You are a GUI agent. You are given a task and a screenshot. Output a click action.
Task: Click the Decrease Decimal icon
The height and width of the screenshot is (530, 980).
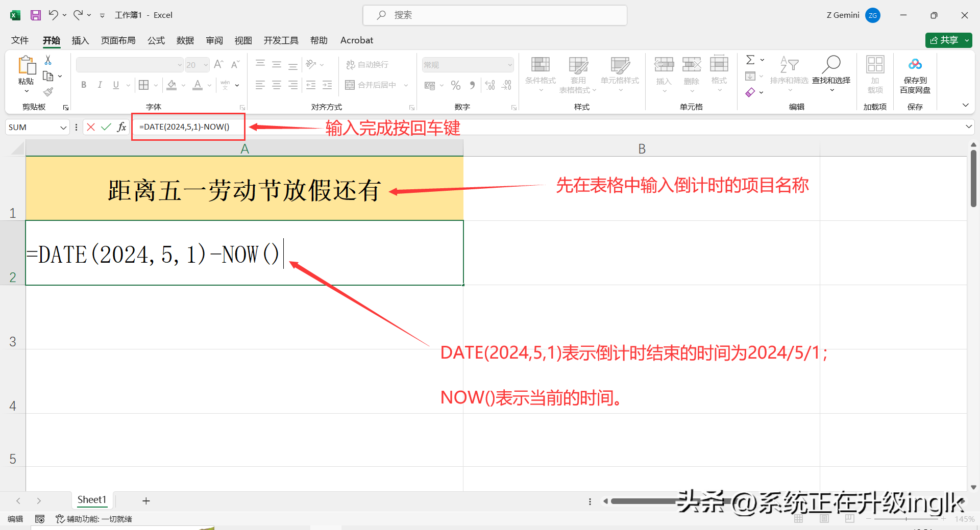coord(506,85)
